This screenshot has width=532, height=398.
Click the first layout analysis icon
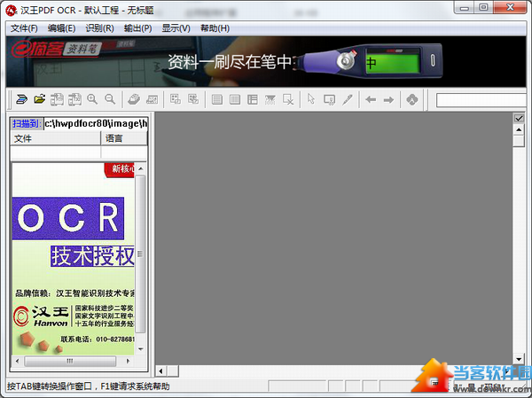(176, 99)
